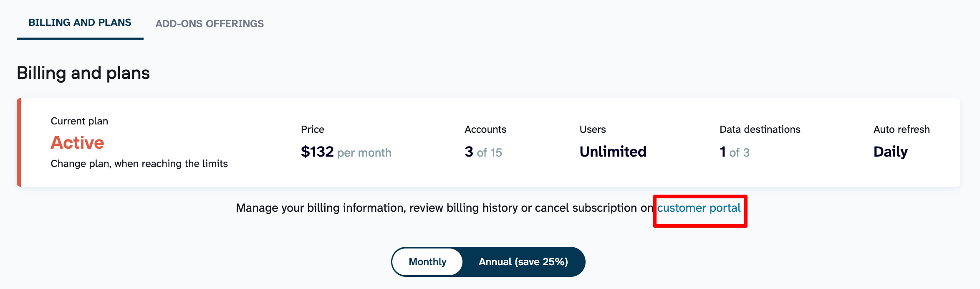Click "Change plan, when reaching the limits" text
The width and height of the screenshot is (980, 289).
click(139, 164)
